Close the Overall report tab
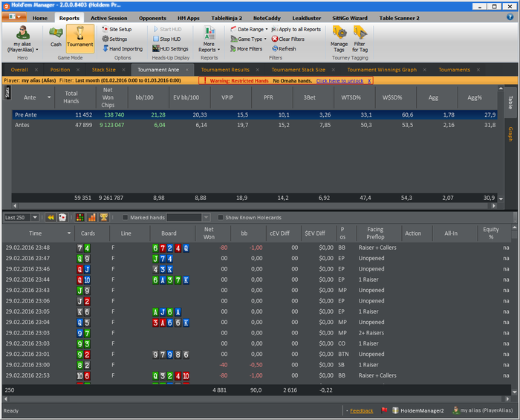520x420 pixels. point(36,70)
